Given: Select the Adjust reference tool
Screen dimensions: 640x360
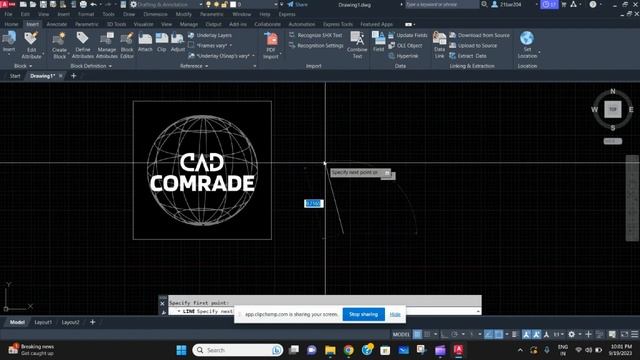Looking at the screenshot, I should coord(178,42).
